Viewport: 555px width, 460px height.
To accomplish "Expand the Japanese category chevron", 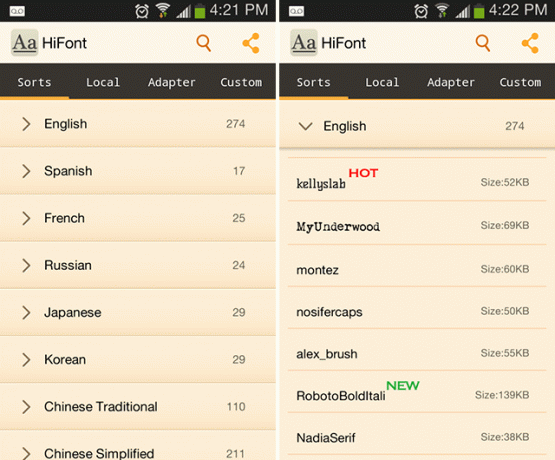I will tap(26, 312).
